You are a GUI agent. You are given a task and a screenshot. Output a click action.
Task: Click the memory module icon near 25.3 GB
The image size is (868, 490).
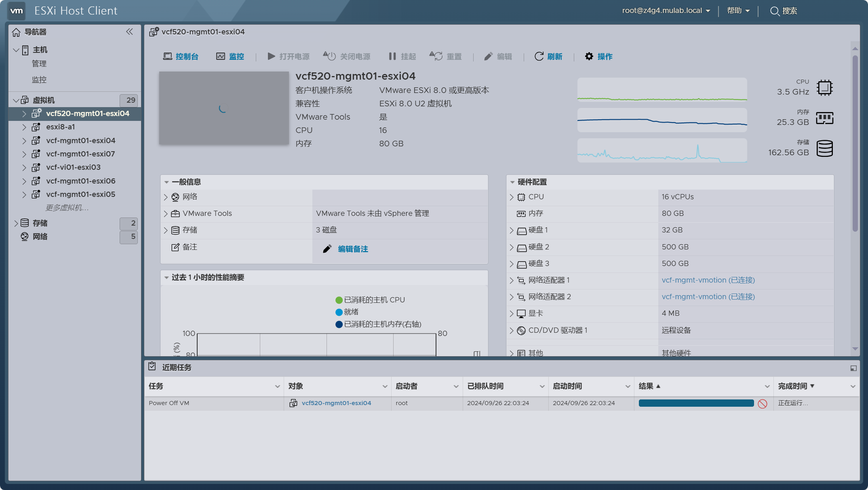pos(824,118)
